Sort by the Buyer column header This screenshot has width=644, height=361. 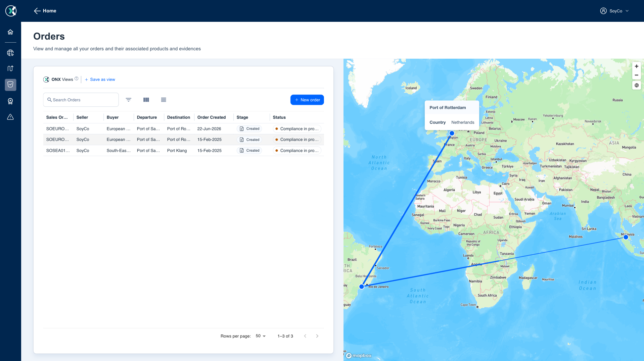point(113,117)
